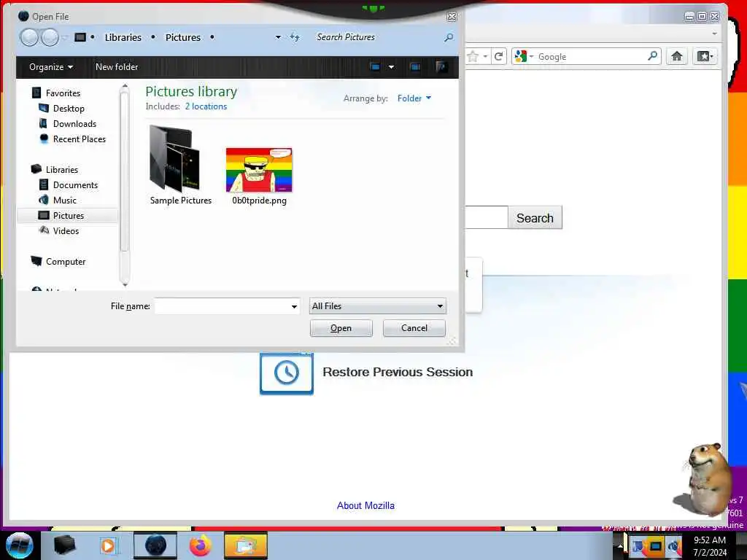Change Arrange by Folder option
The width and height of the screenshot is (747, 560).
coord(414,98)
